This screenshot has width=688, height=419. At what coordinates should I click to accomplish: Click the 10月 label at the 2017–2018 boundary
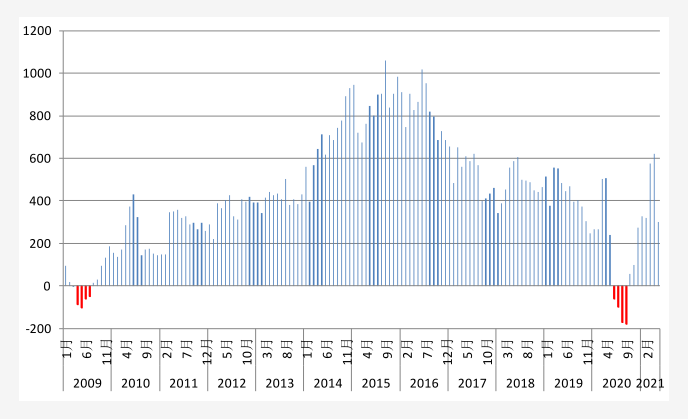(488, 352)
